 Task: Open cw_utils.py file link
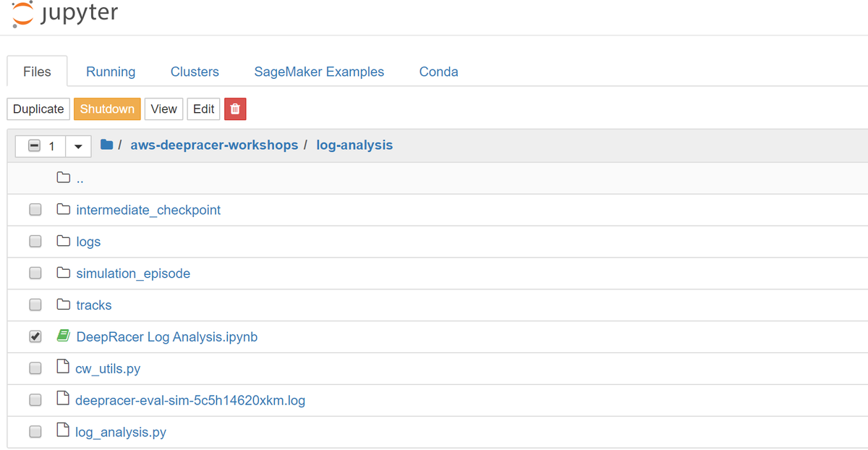pyautogui.click(x=108, y=369)
